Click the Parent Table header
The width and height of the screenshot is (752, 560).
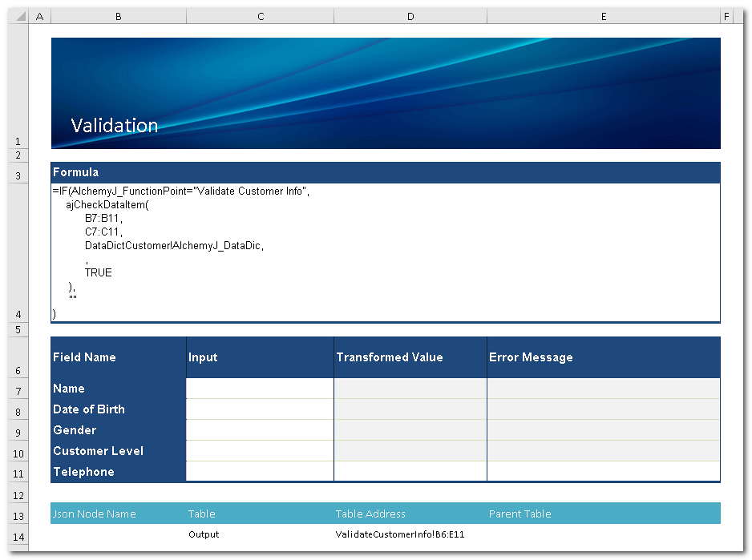(604, 514)
